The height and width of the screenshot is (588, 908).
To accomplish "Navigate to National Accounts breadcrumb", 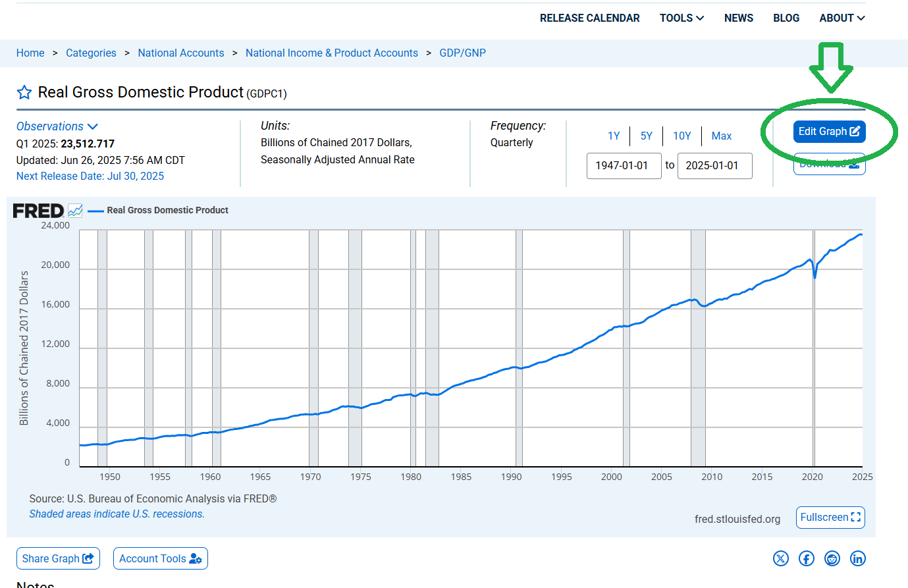I will coord(181,53).
